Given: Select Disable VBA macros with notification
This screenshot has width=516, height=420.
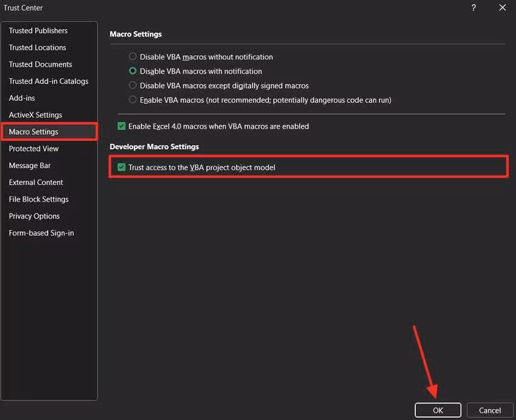Looking at the screenshot, I should pyautogui.click(x=133, y=71).
